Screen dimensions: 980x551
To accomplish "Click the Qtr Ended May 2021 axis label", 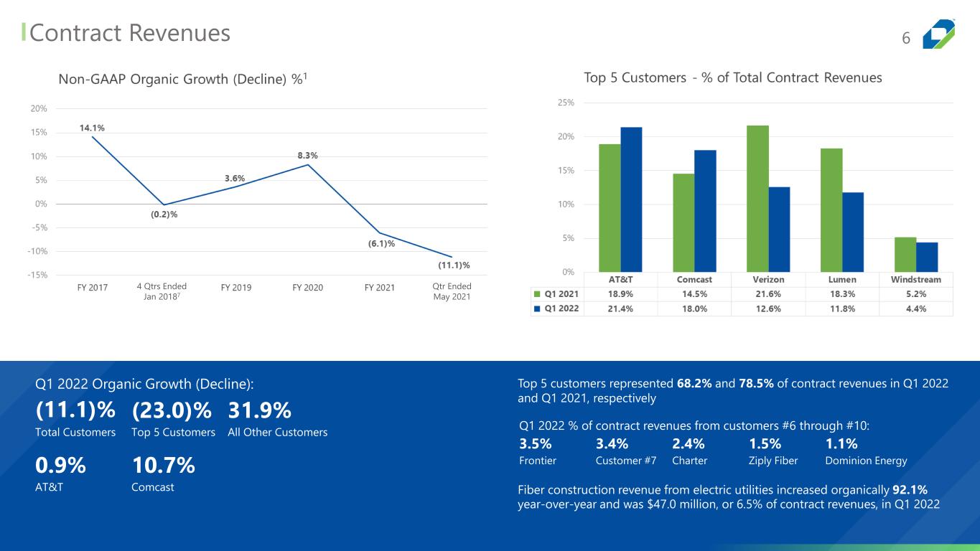I will point(452,292).
